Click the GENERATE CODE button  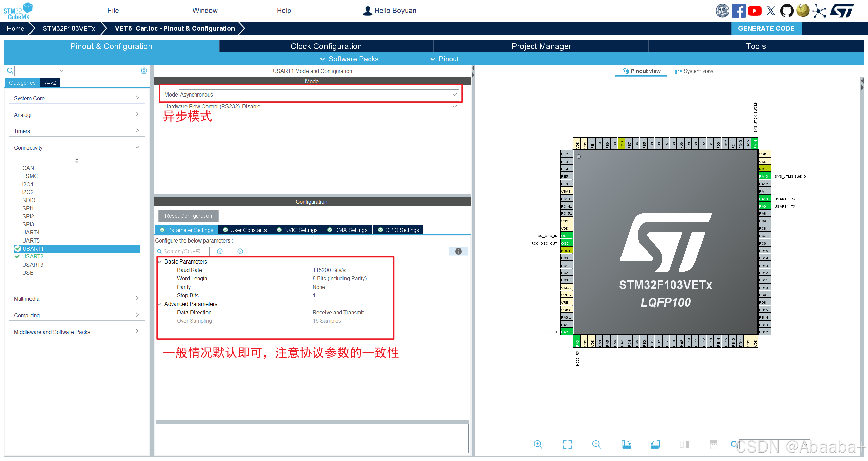click(x=766, y=28)
